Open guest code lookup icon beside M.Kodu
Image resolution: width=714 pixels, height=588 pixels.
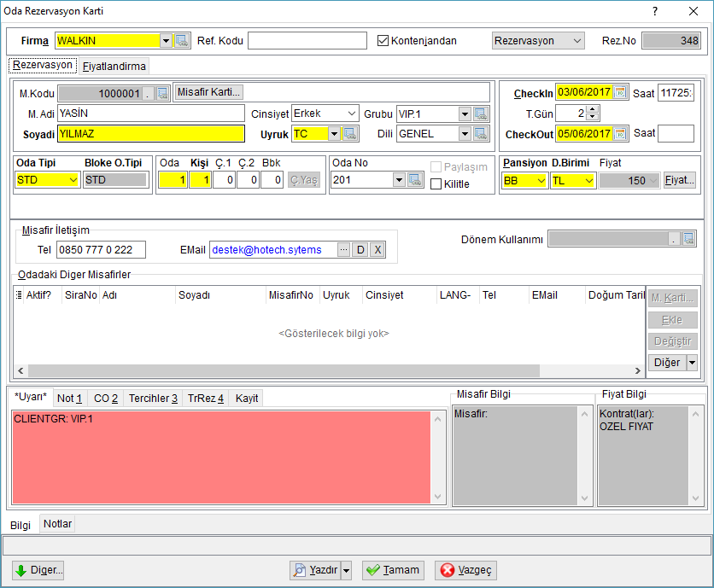162,93
